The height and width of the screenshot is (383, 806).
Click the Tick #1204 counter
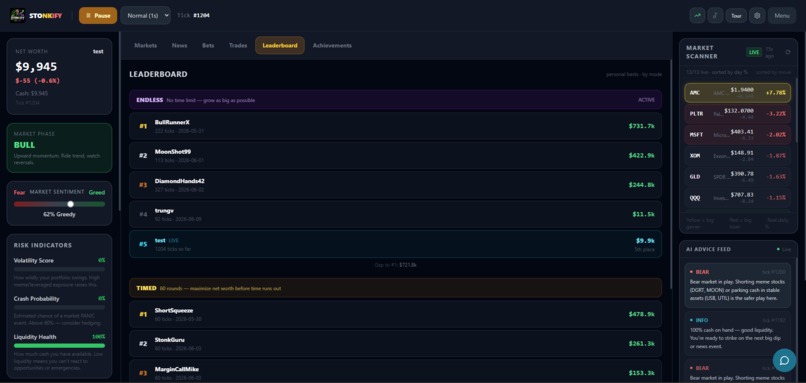(193, 15)
